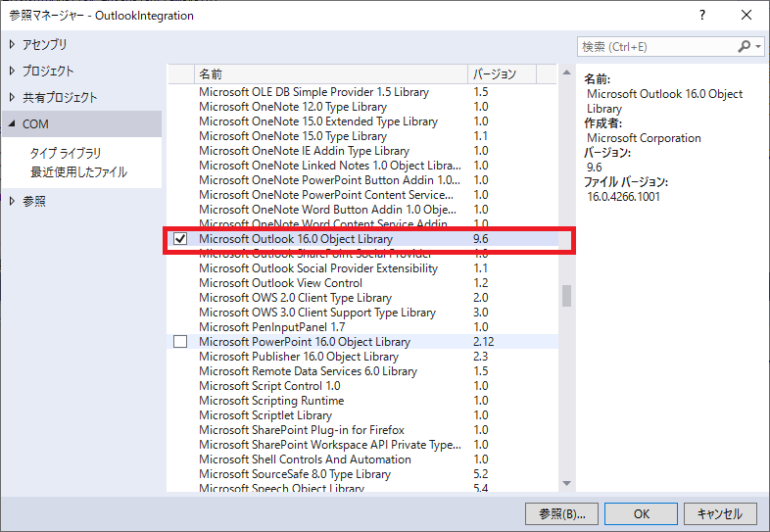Close the 参照マネージャー dialog

[x=746, y=16]
